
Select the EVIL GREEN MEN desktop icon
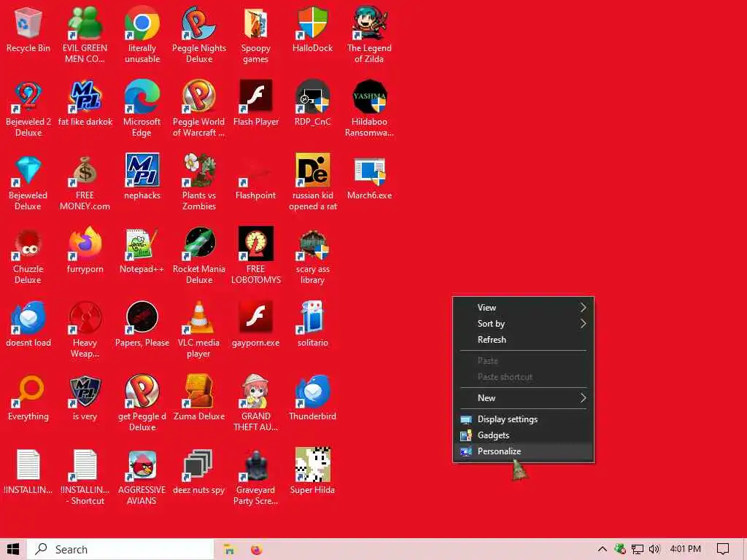(85, 23)
